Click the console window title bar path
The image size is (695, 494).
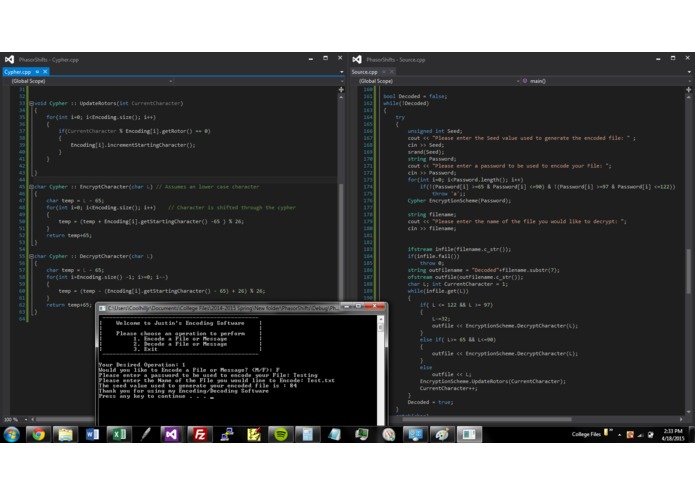tap(223, 308)
